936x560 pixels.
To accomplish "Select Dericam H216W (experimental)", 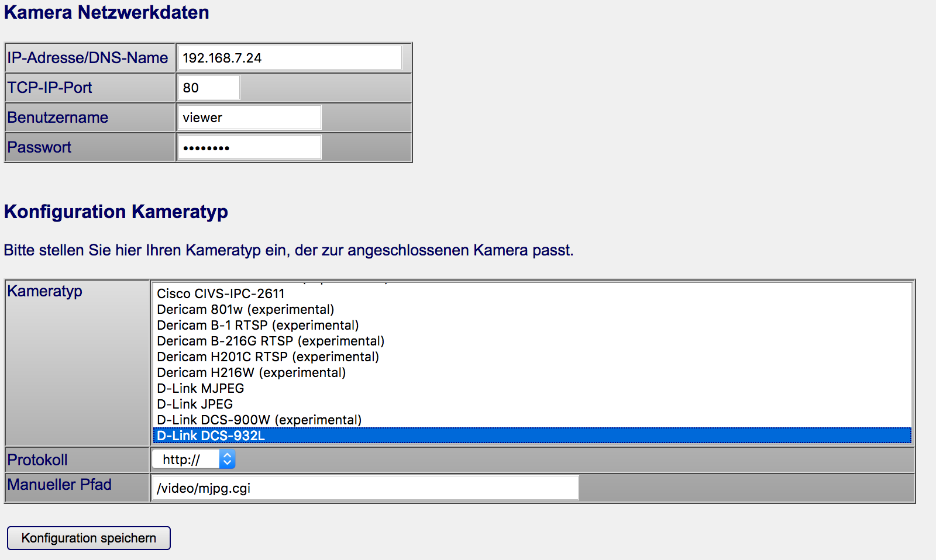I will click(x=532, y=372).
